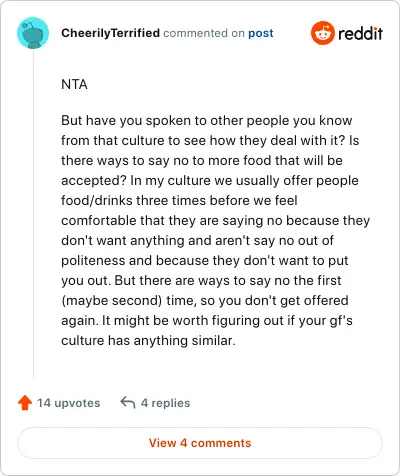Click the "NTA" verdict text
The image size is (400, 476).
pos(74,84)
